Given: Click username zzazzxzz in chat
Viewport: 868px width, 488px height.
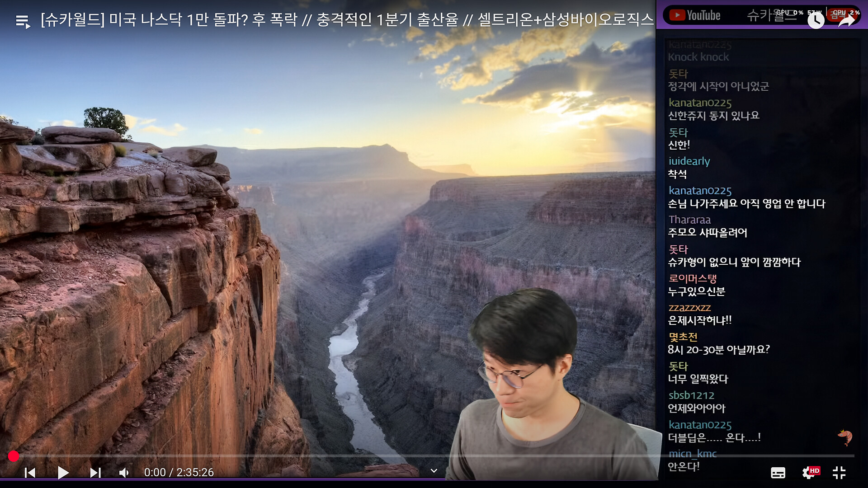Looking at the screenshot, I should click(x=689, y=308).
